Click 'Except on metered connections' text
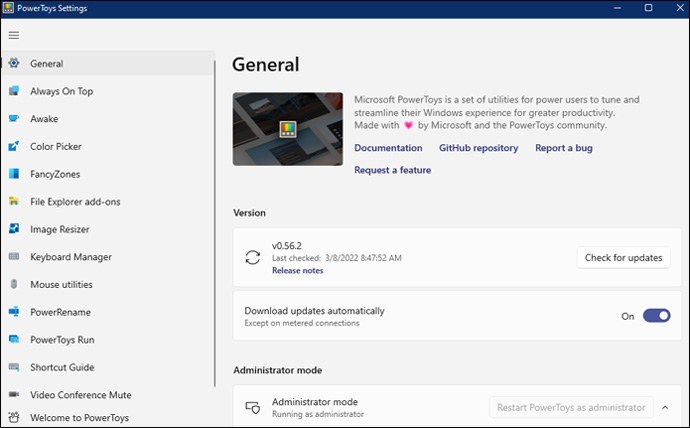 [302, 323]
